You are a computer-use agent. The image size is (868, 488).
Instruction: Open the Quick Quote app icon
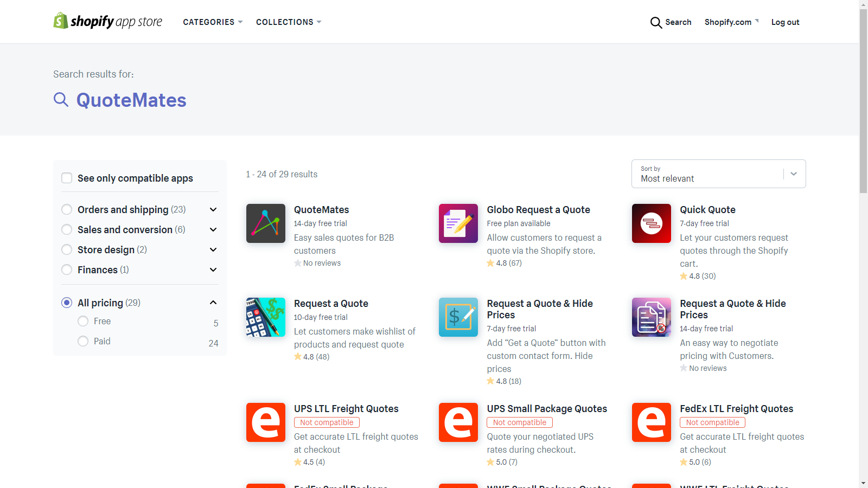click(x=652, y=223)
